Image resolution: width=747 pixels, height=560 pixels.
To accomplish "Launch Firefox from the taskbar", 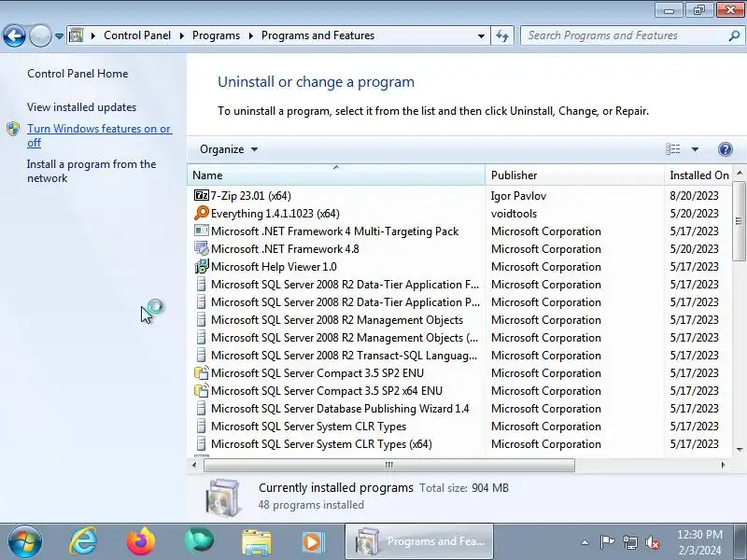I will coord(141,542).
